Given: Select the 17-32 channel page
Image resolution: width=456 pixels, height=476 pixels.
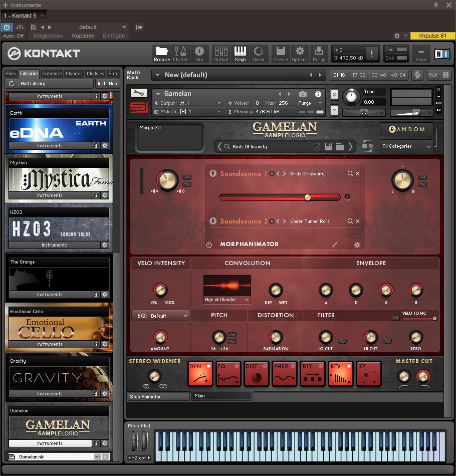Looking at the screenshot, I should click(x=359, y=75).
